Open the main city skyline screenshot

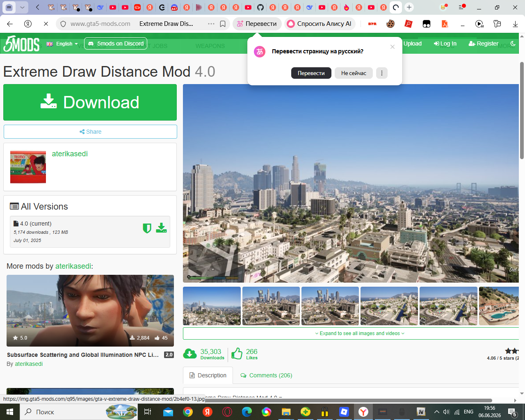(x=351, y=183)
